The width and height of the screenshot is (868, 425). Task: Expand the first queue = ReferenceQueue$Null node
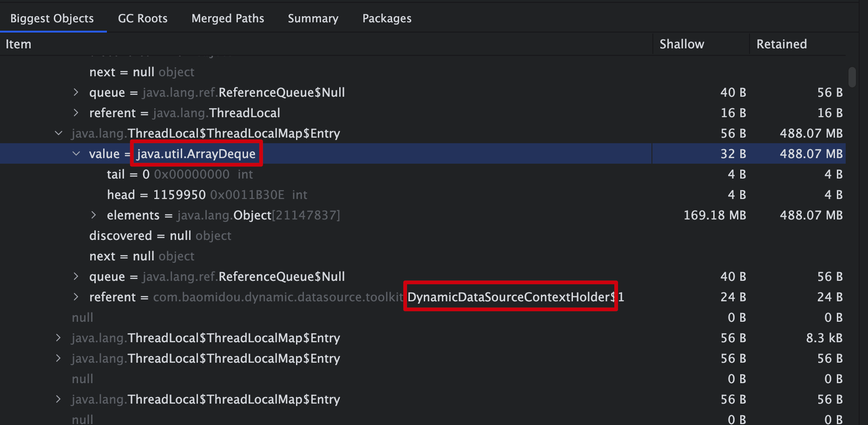click(76, 92)
